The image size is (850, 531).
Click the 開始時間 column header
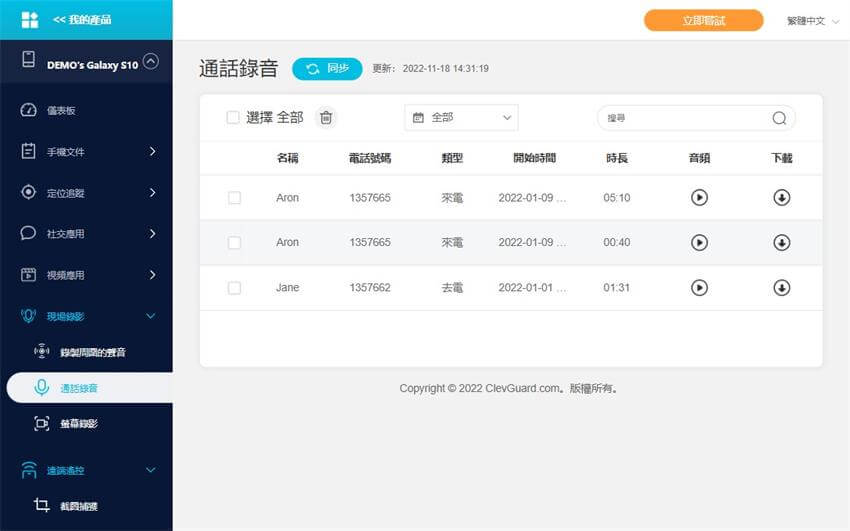click(x=535, y=158)
